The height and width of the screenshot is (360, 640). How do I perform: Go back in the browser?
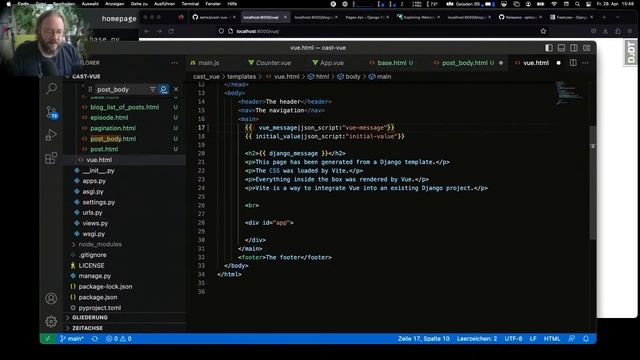click(147, 31)
